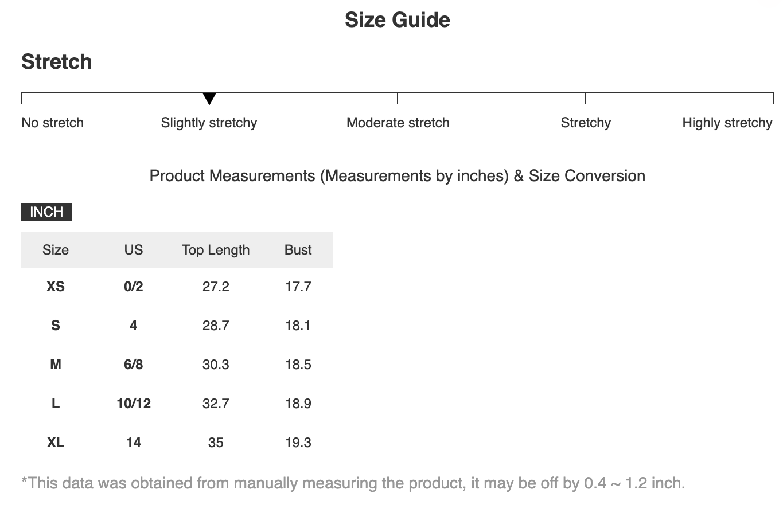The image size is (783, 532).
Task: Click the Top Length column header
Action: click(216, 250)
